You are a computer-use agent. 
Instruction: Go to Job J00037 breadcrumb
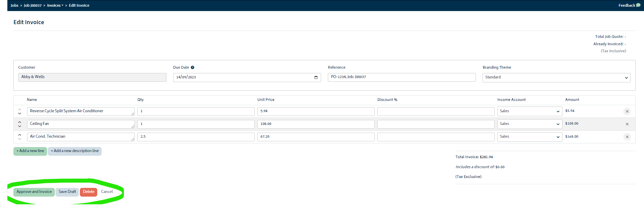click(x=33, y=5)
